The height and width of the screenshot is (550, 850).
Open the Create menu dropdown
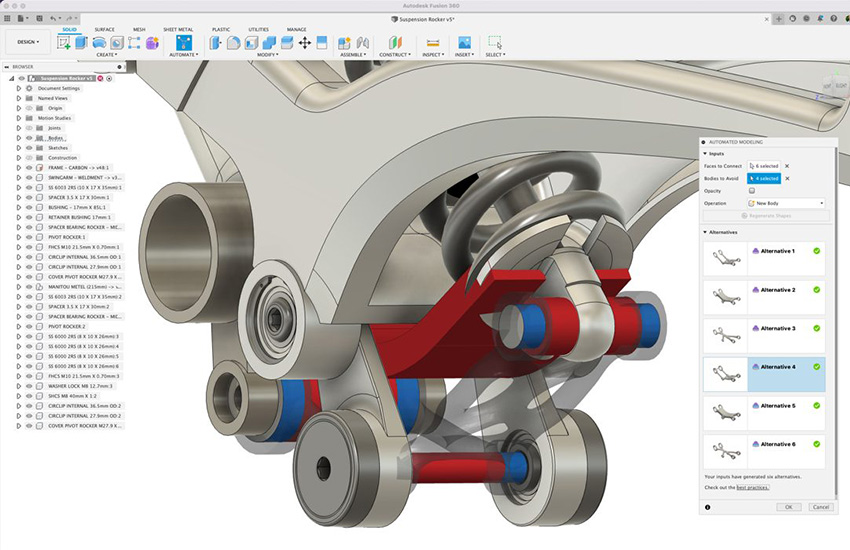pos(106,55)
